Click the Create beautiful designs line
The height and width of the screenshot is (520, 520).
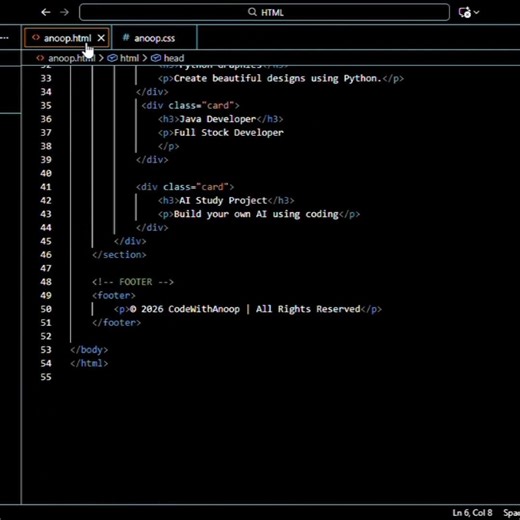click(x=281, y=78)
